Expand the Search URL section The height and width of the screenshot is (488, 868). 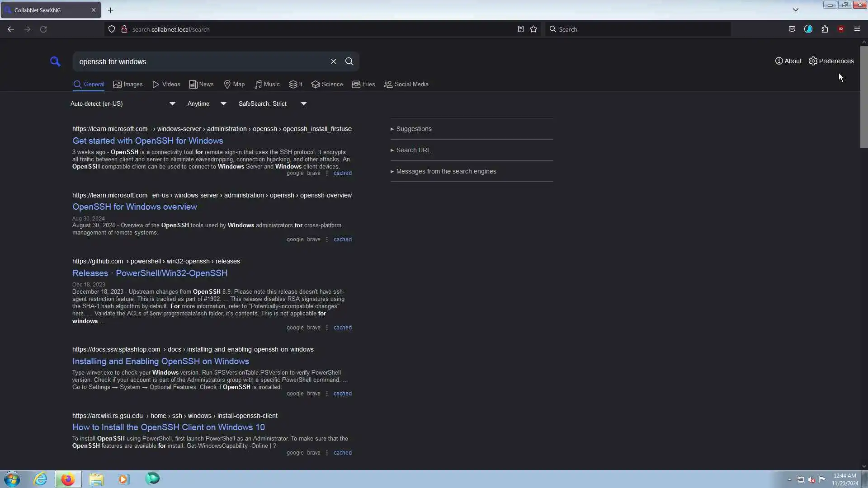413,150
